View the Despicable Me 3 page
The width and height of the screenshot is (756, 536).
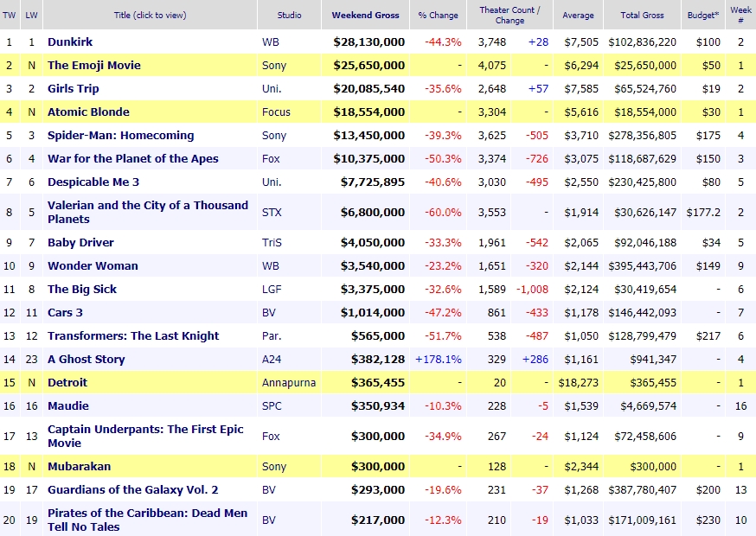(x=93, y=182)
